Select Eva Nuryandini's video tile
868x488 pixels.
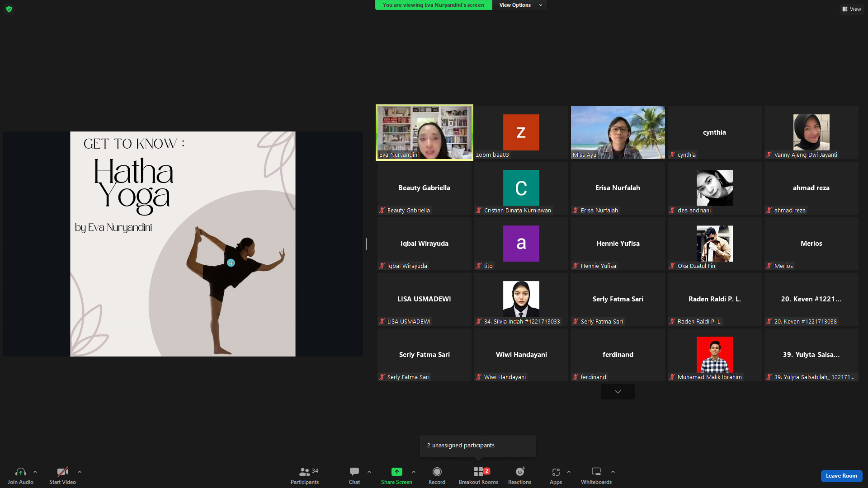tap(425, 132)
